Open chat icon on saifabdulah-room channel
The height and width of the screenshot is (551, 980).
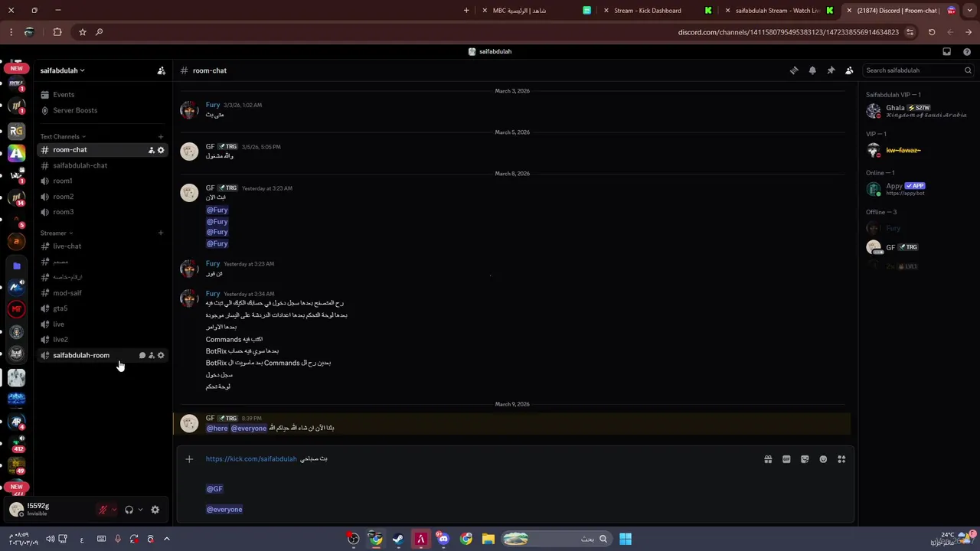[x=142, y=355]
